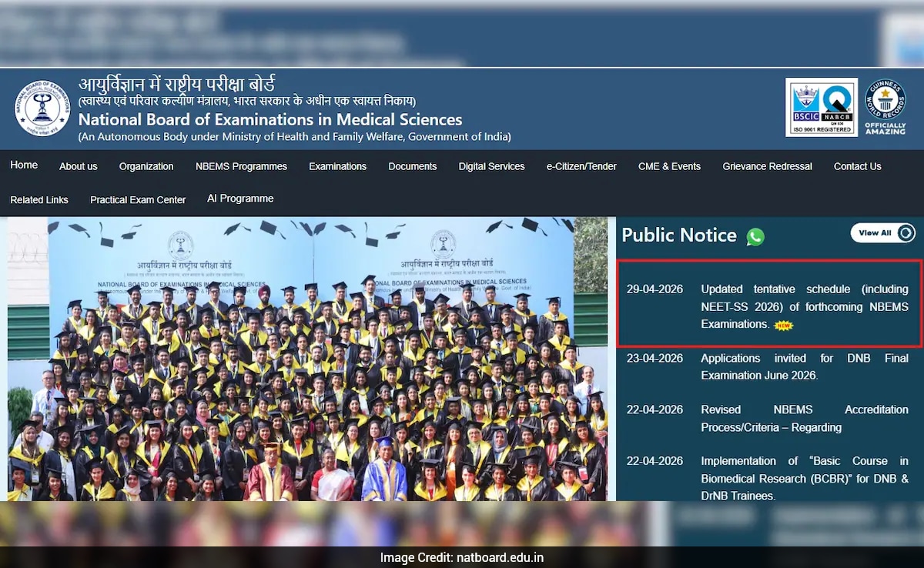Viewport: 924px width, 568px height.
Task: Click the 29-04-2026 notice date
Action: tap(654, 289)
